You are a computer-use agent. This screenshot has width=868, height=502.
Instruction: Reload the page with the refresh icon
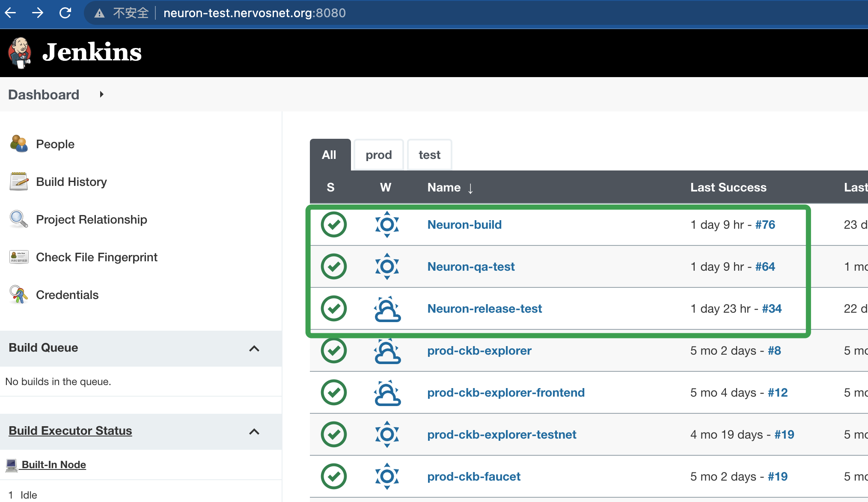point(65,13)
